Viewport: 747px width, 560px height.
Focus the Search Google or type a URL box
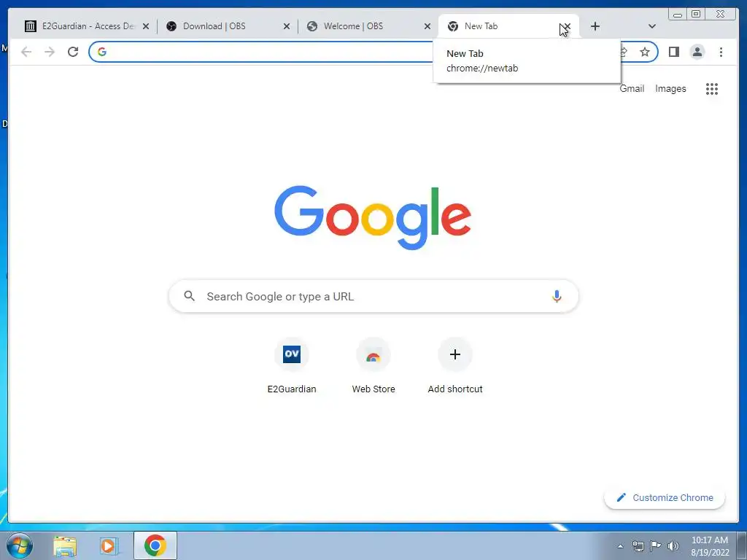click(x=373, y=296)
